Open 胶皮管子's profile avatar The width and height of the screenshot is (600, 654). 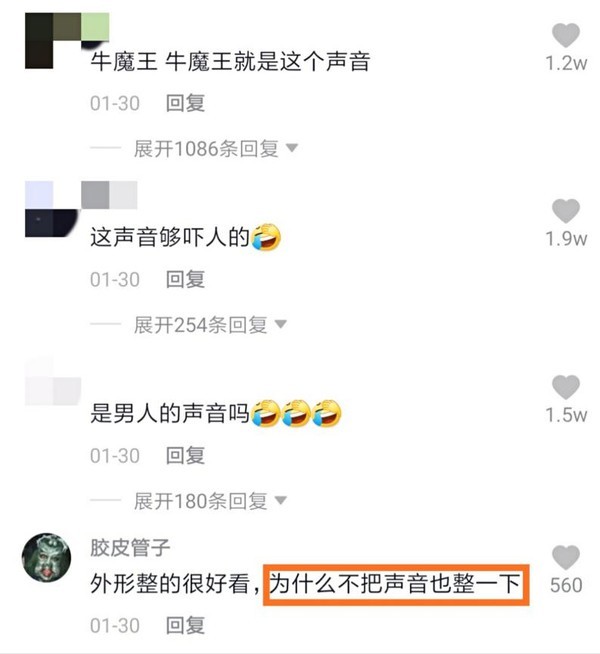pos(46,557)
